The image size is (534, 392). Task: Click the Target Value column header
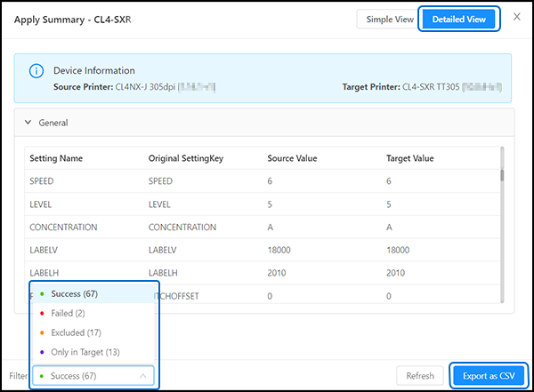click(x=410, y=158)
